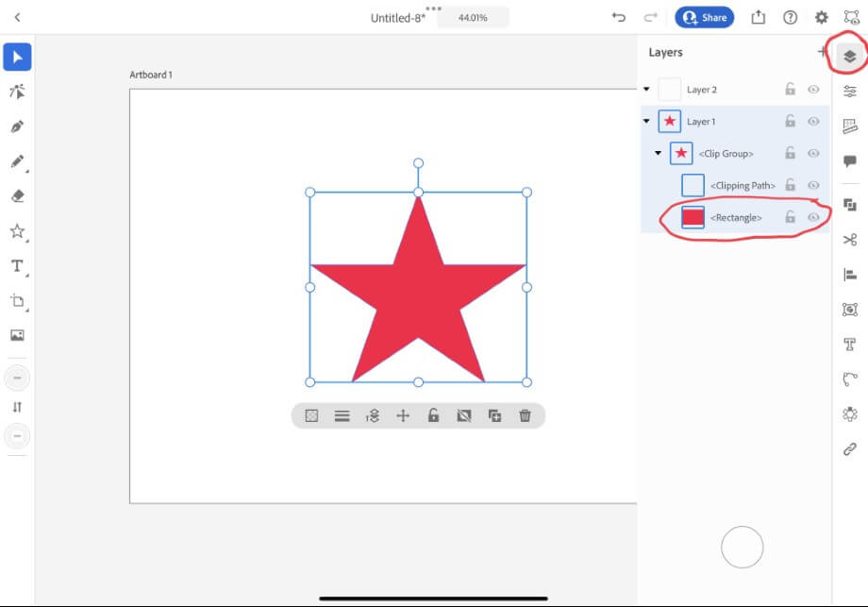The width and height of the screenshot is (868, 607).
Task: Open the scissors Path panel
Action: (x=850, y=240)
